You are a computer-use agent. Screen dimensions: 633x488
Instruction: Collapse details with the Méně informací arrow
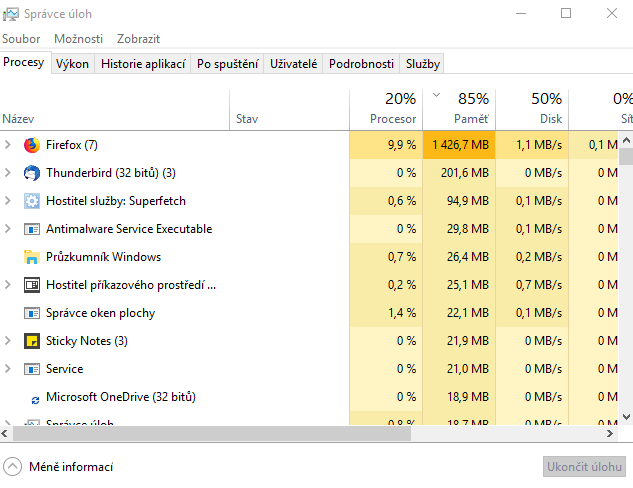tap(12, 467)
